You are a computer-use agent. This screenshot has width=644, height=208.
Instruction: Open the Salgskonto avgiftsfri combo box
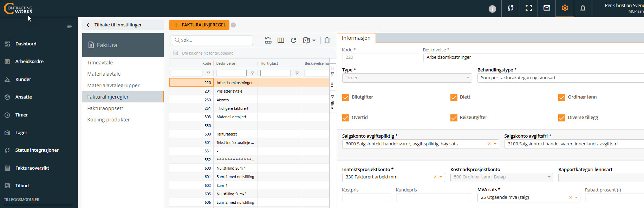tap(574, 144)
